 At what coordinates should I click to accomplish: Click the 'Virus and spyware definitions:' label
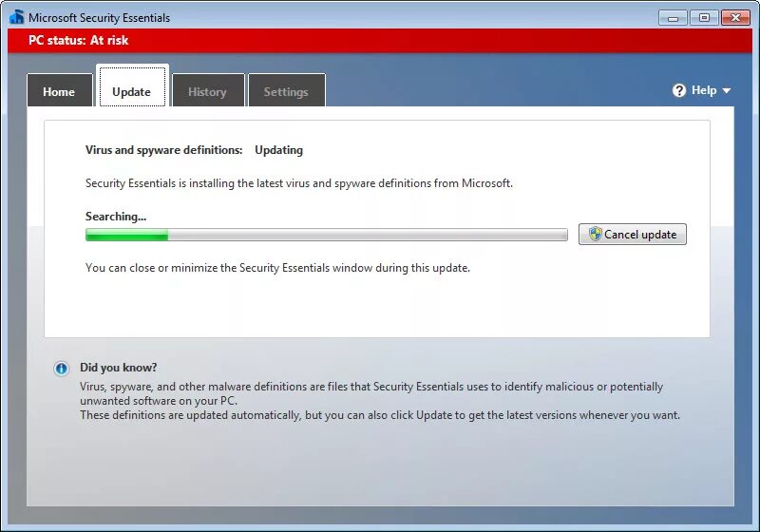click(163, 150)
